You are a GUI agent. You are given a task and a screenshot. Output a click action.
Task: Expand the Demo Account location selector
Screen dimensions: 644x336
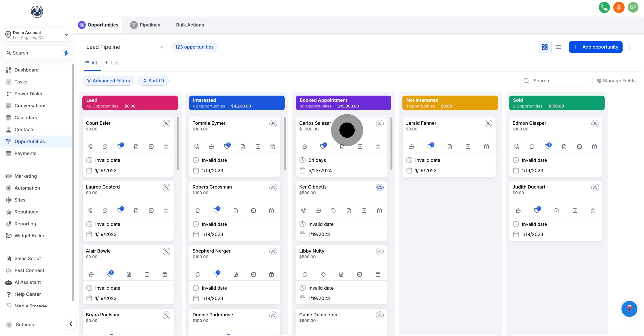point(37,35)
